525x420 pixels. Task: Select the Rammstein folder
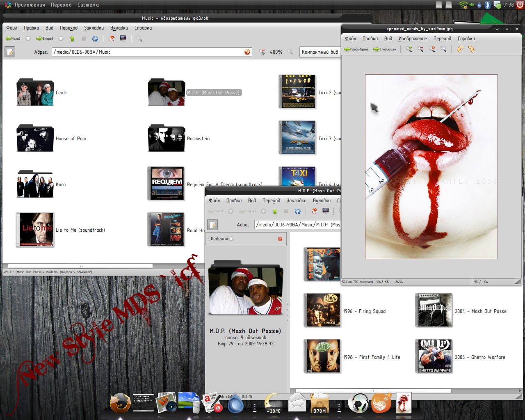pos(167,138)
